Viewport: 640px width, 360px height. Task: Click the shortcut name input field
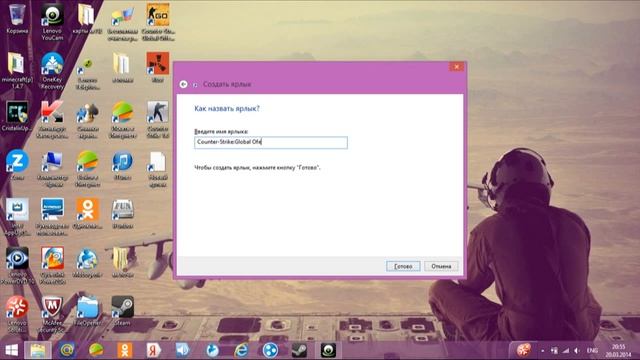click(x=271, y=142)
